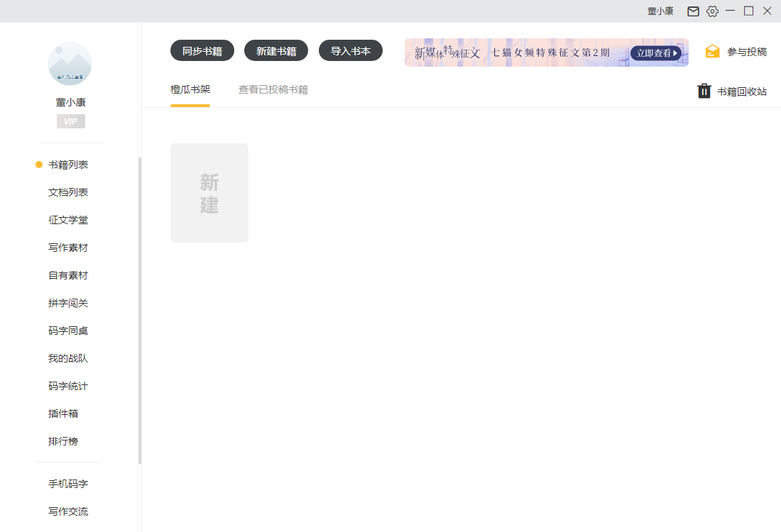Open the settings gear icon
781x532 pixels.
point(712,11)
